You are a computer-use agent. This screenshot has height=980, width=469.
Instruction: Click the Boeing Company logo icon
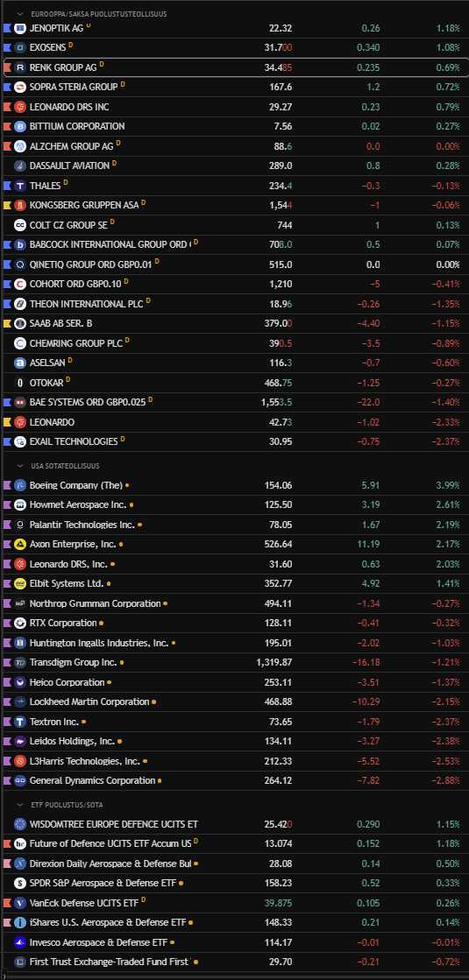(x=20, y=485)
